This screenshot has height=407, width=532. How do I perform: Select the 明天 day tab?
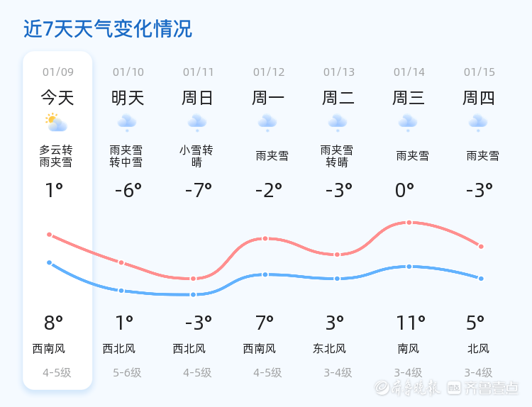128,97
